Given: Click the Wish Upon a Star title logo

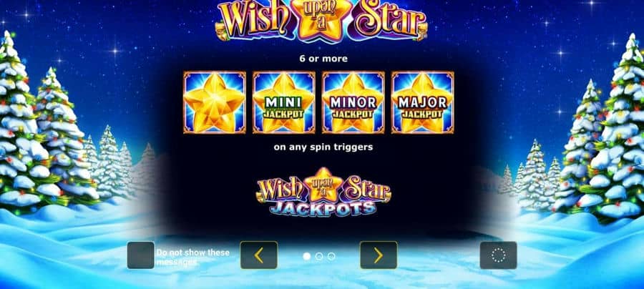Looking at the screenshot, I should pyautogui.click(x=321, y=21).
